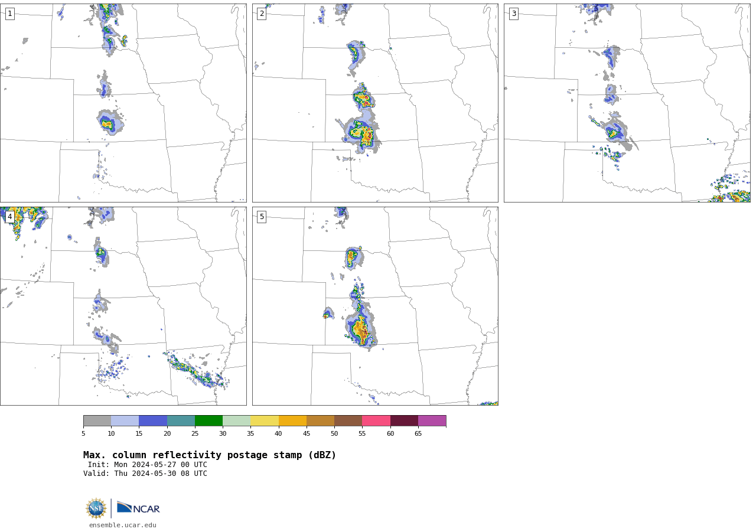
Task: Click the yellow 35-40 dBZ swatch
Action: (x=265, y=421)
